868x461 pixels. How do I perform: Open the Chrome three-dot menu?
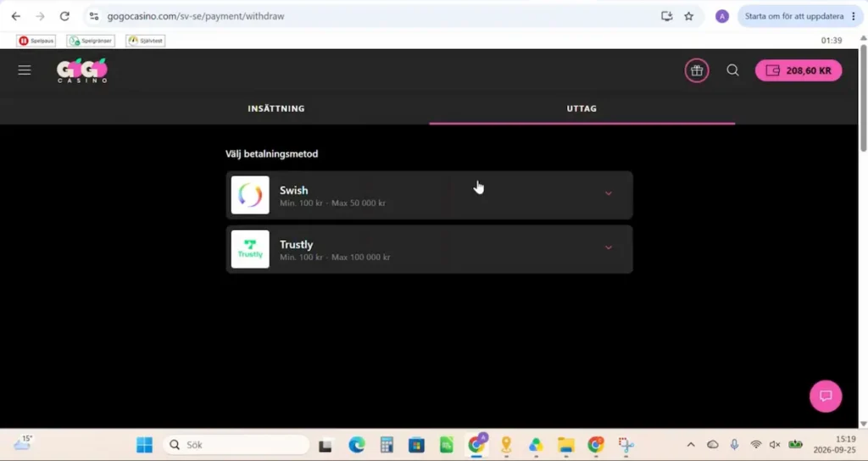853,16
